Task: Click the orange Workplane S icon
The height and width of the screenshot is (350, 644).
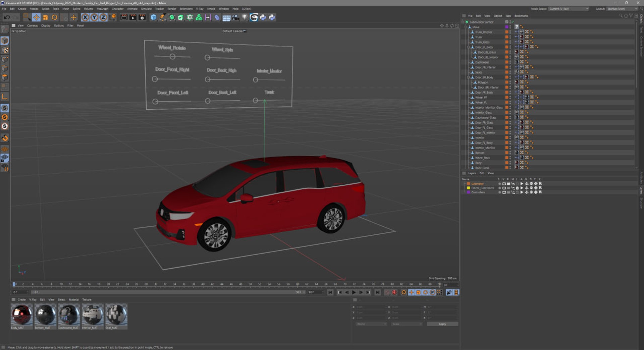Action: point(5,117)
